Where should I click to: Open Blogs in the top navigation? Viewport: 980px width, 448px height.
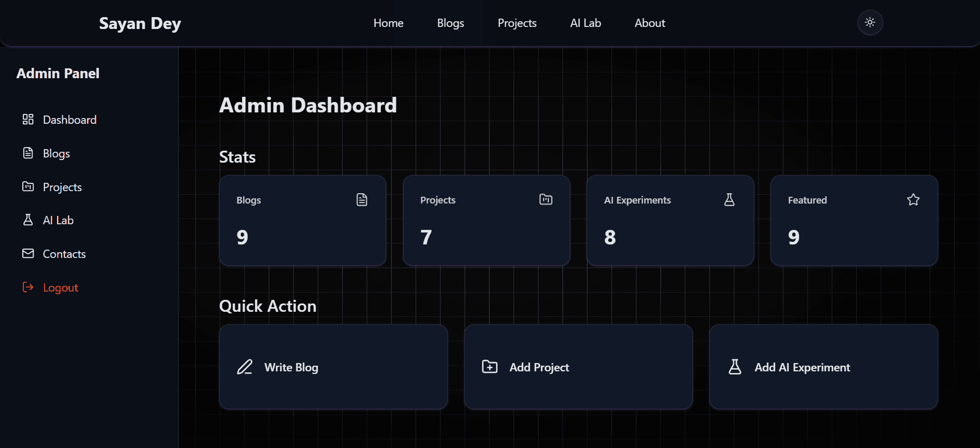click(451, 23)
